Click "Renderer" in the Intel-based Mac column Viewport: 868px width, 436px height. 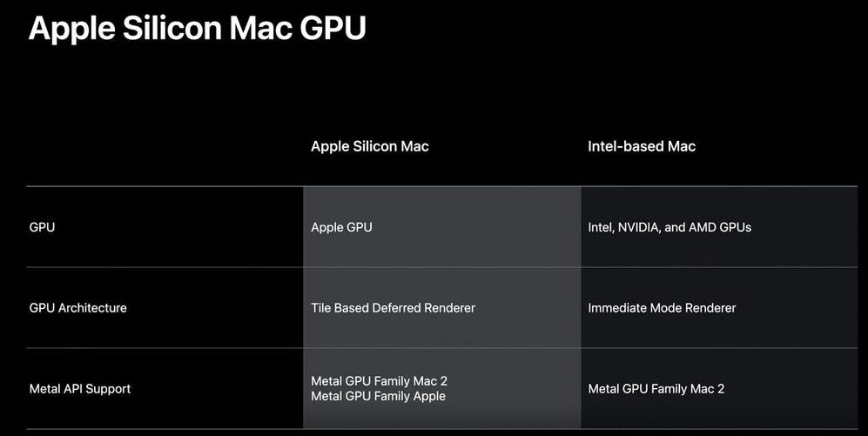[x=710, y=308]
